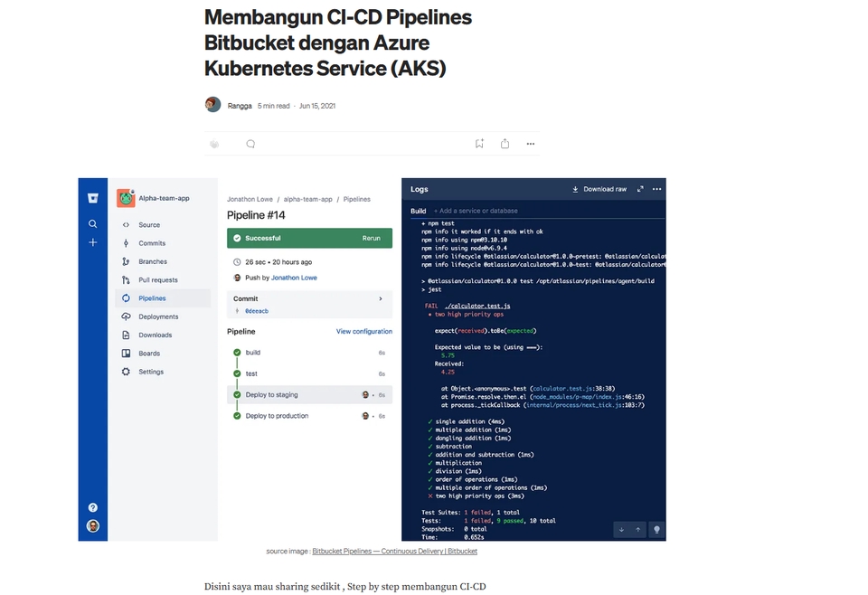The height and width of the screenshot is (595, 868).
Task: Switch to the Build tab in Logs
Action: coord(418,210)
